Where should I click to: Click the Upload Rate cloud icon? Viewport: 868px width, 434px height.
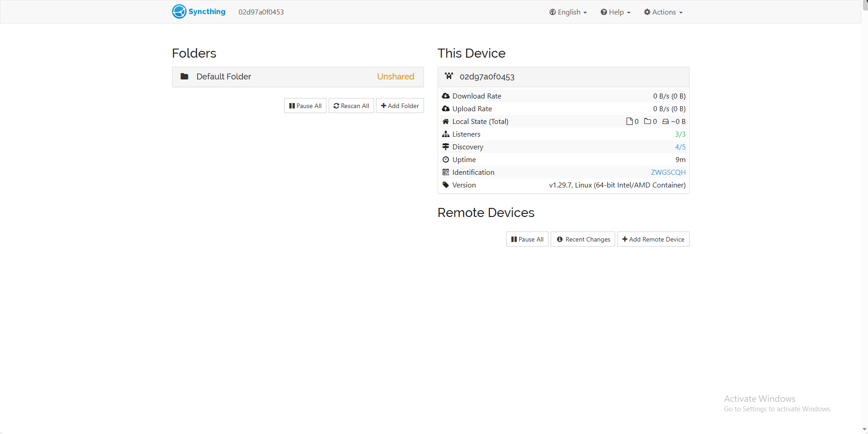446,108
